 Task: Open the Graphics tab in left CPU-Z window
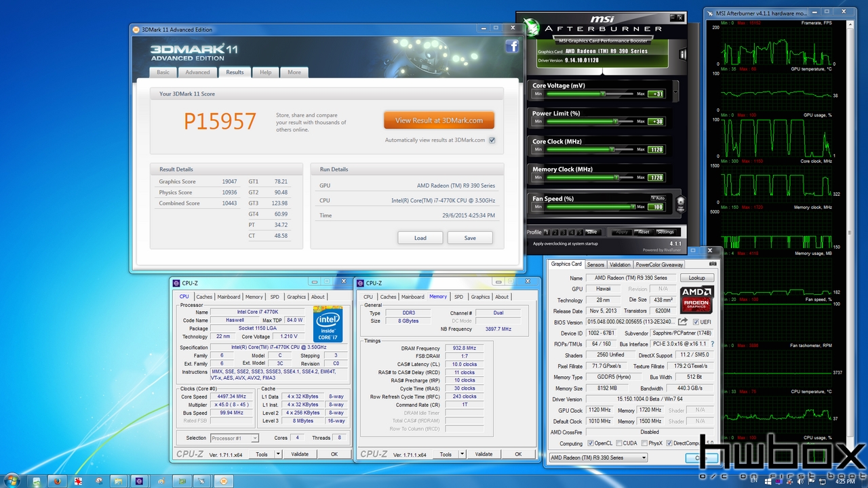click(296, 297)
